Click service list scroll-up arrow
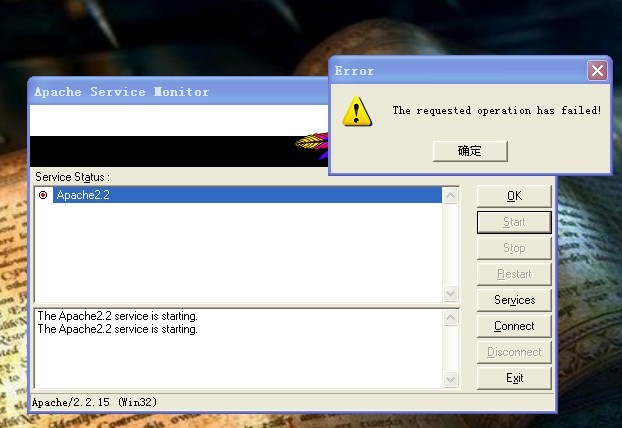 pyautogui.click(x=451, y=195)
